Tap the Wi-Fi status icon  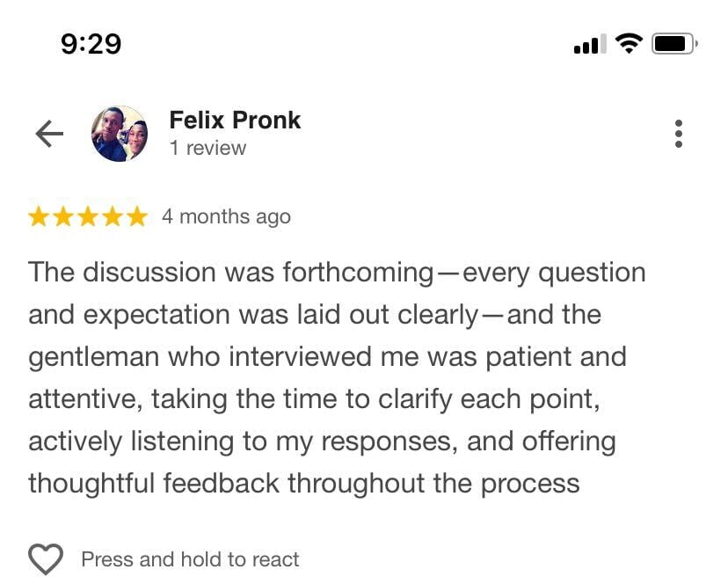[629, 42]
